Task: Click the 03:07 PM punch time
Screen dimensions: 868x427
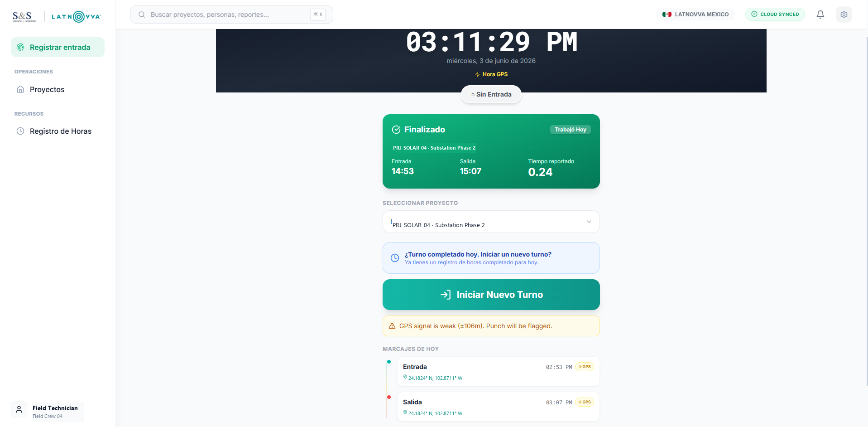Action: (x=559, y=403)
